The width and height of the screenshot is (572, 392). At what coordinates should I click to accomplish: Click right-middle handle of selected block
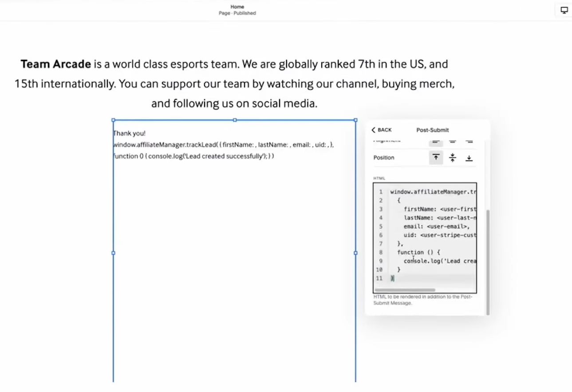tap(355, 253)
